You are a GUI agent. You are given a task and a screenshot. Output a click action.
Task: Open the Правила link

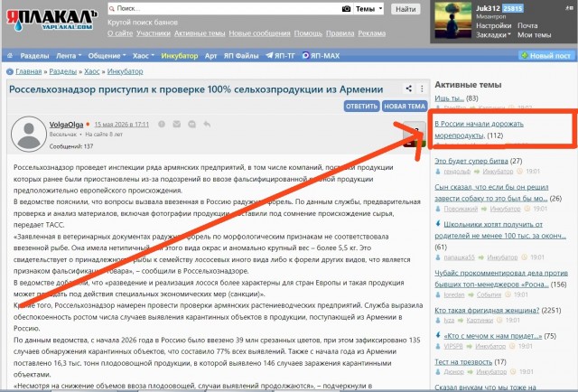[340, 33]
